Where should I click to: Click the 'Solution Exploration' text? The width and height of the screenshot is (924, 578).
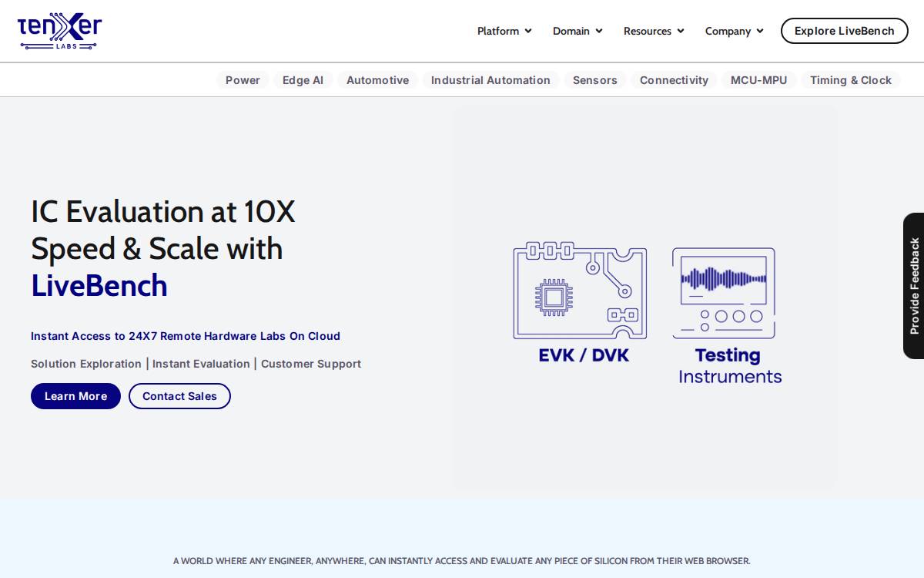(x=86, y=364)
